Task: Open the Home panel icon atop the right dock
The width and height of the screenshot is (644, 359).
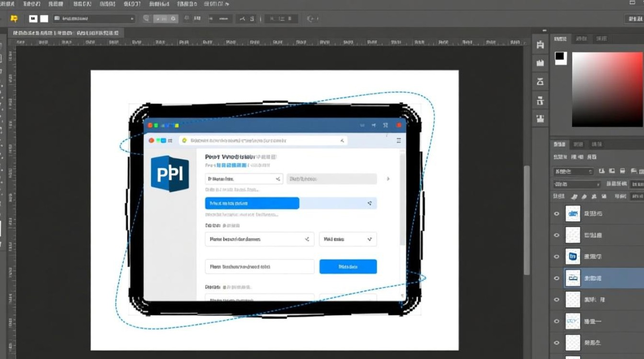Action: pyautogui.click(x=540, y=44)
